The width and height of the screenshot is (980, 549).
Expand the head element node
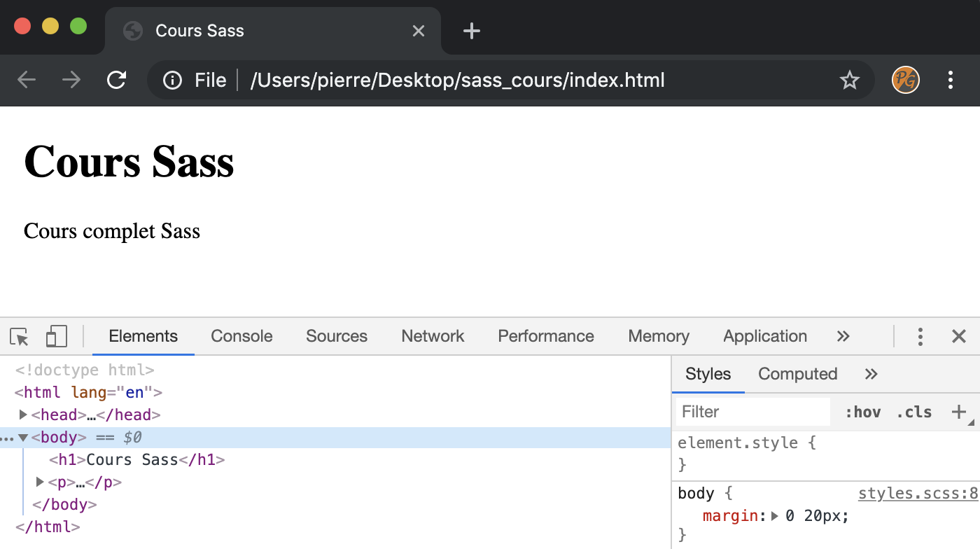[23, 415]
